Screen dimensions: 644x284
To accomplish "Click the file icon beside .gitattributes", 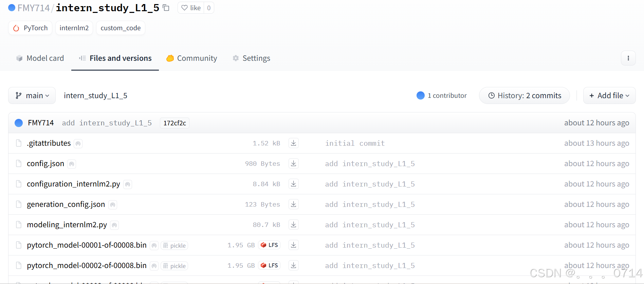I will coord(19,143).
